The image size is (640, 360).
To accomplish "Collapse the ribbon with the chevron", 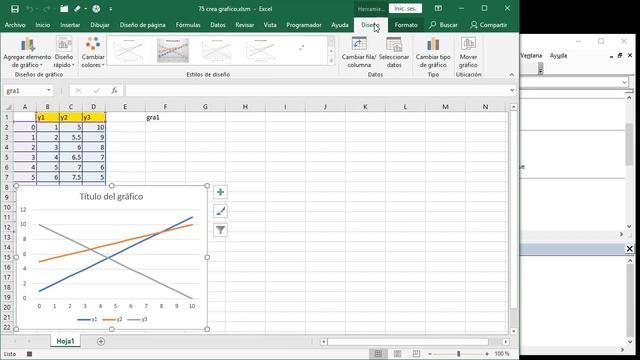I will (x=511, y=75).
